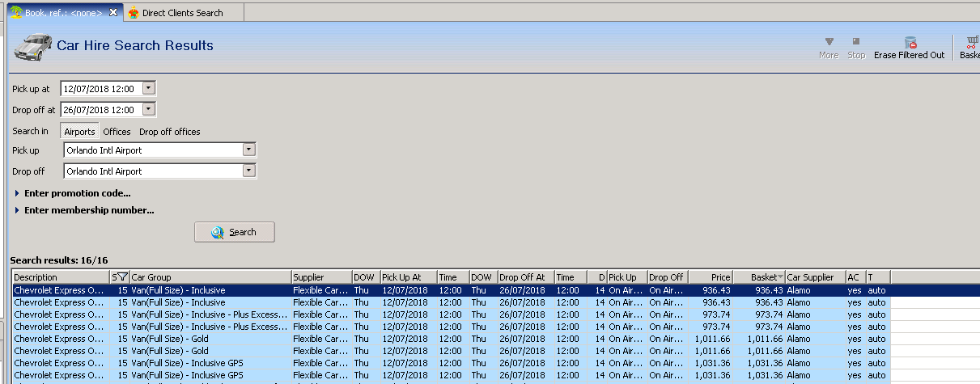Click first 1,011.66 price cell
This screenshot has height=384, width=980.
pos(710,339)
